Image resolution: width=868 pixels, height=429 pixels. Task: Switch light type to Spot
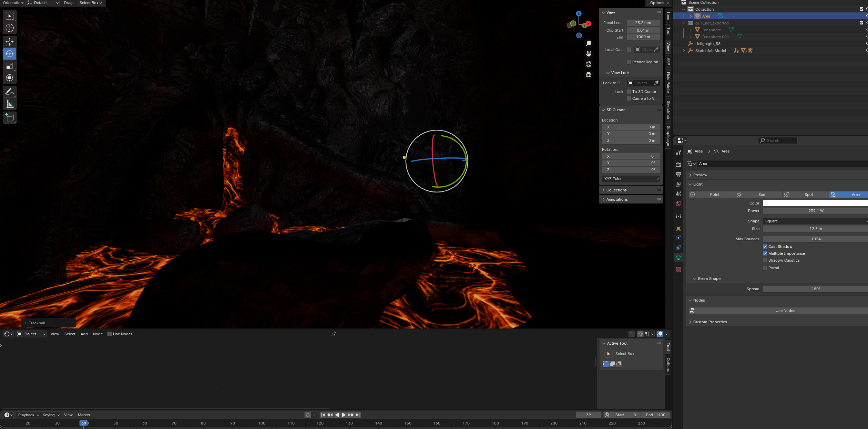pyautogui.click(x=805, y=195)
